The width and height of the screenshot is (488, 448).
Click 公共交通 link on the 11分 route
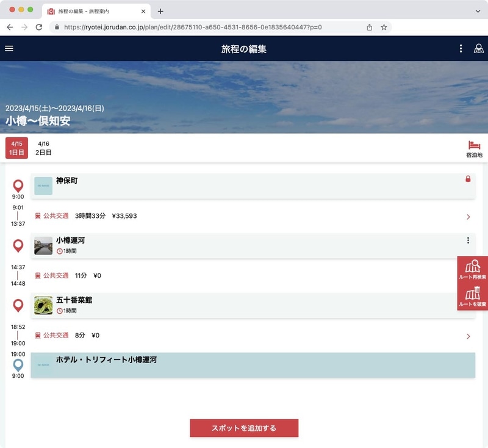click(56, 276)
